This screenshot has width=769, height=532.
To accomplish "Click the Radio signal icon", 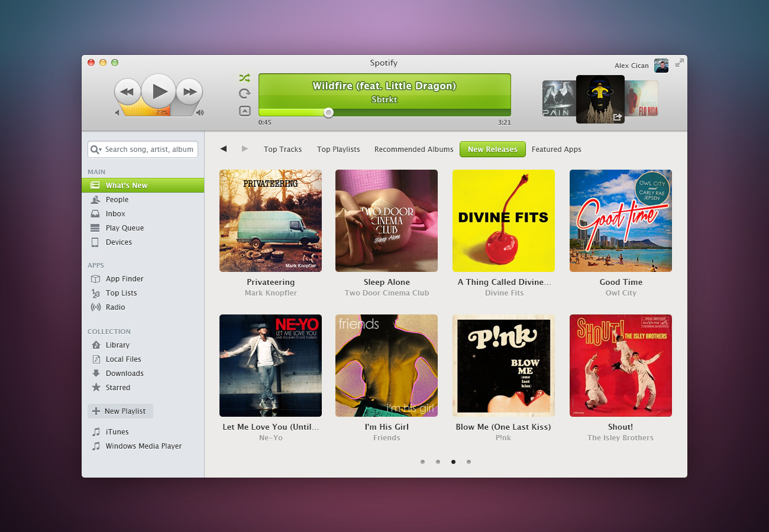I will 95,307.
